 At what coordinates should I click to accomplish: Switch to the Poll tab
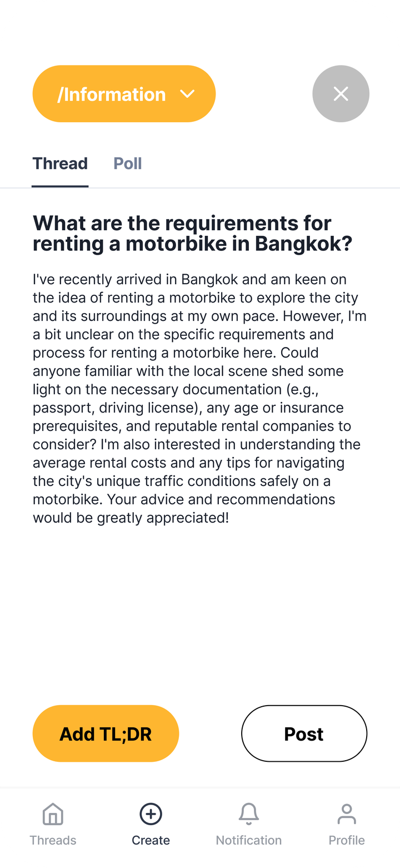[128, 163]
